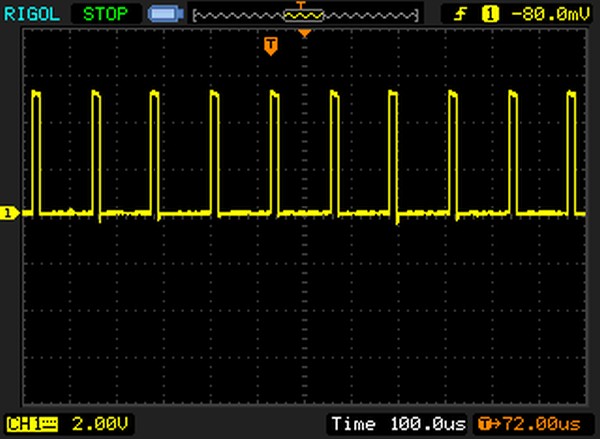Click the first yellow pulse on the waveform
600x439 pixels.
37,150
